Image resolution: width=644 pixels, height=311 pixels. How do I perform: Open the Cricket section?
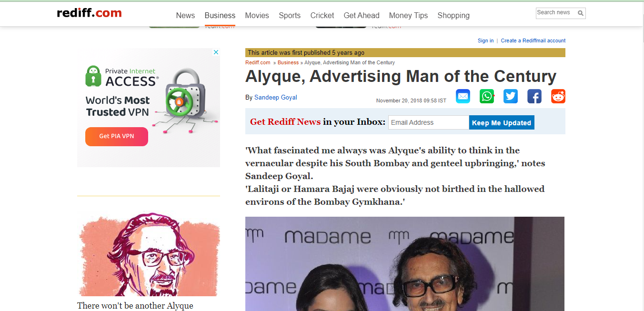click(322, 15)
